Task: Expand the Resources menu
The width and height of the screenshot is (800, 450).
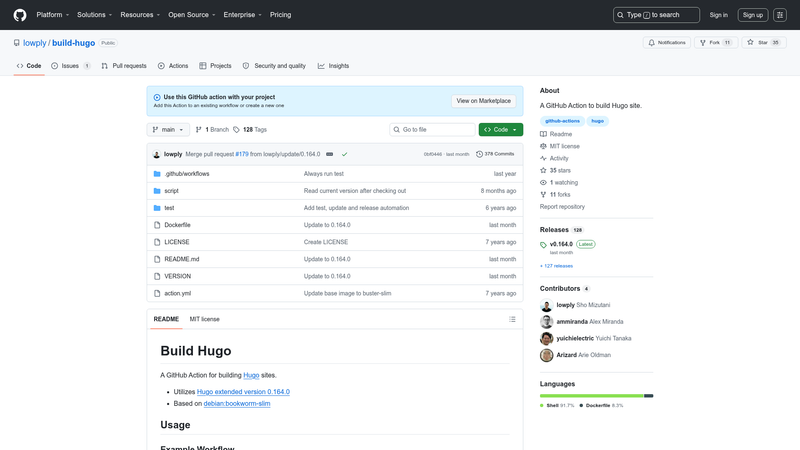Action: pyautogui.click(x=140, y=15)
